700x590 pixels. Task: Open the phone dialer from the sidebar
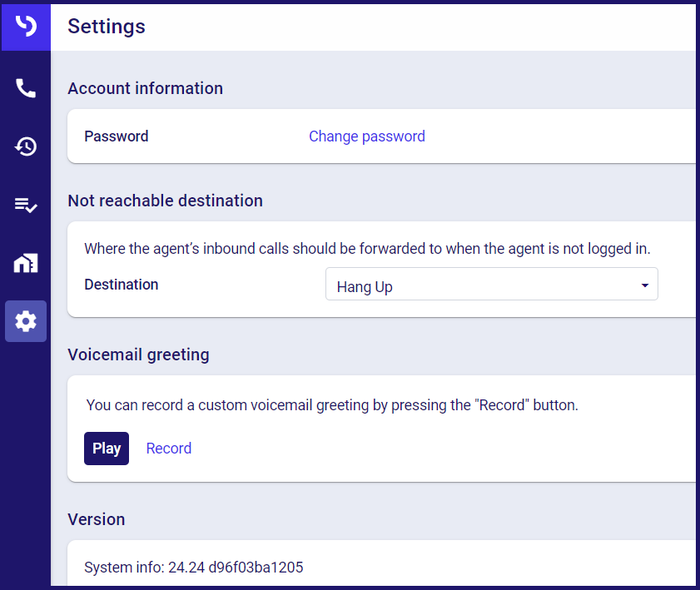[26, 88]
